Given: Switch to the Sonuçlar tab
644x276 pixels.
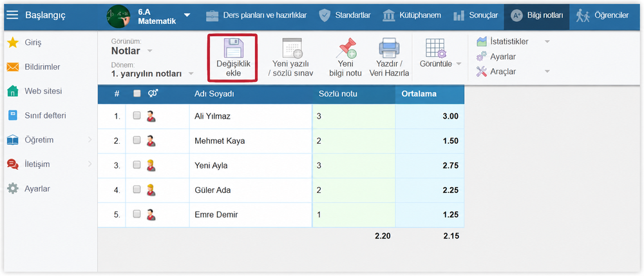Looking at the screenshot, I should (x=476, y=15).
